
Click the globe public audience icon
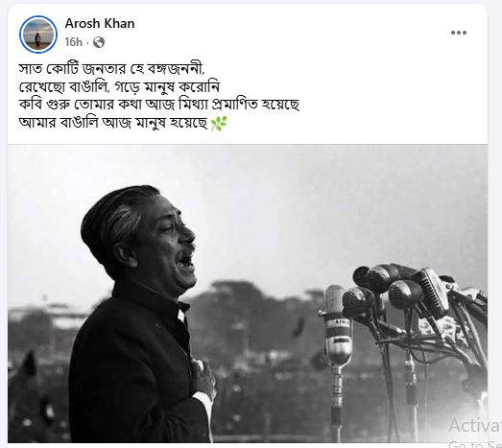point(99,42)
